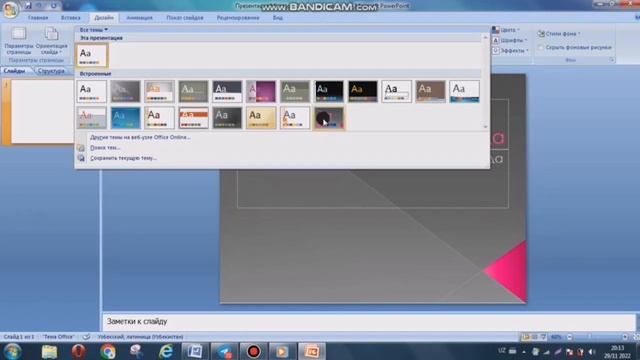Viewport: 640px width, 360px height.
Task: Open Параметры страницы page setup
Action: tap(19, 41)
